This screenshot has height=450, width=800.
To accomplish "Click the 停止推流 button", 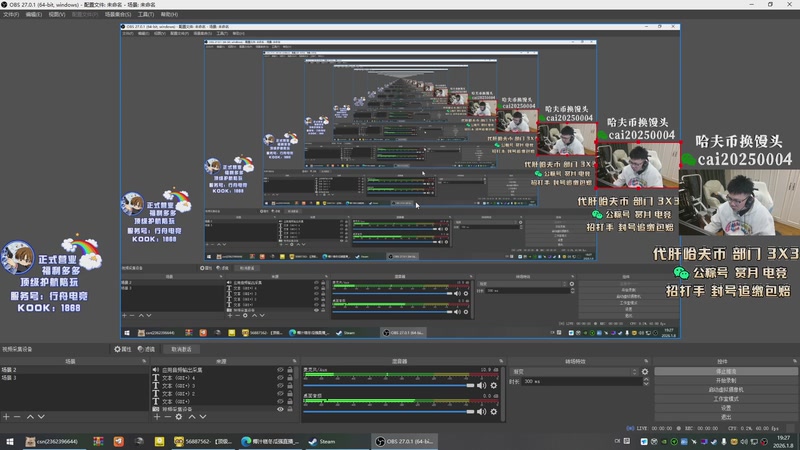I will pos(726,371).
